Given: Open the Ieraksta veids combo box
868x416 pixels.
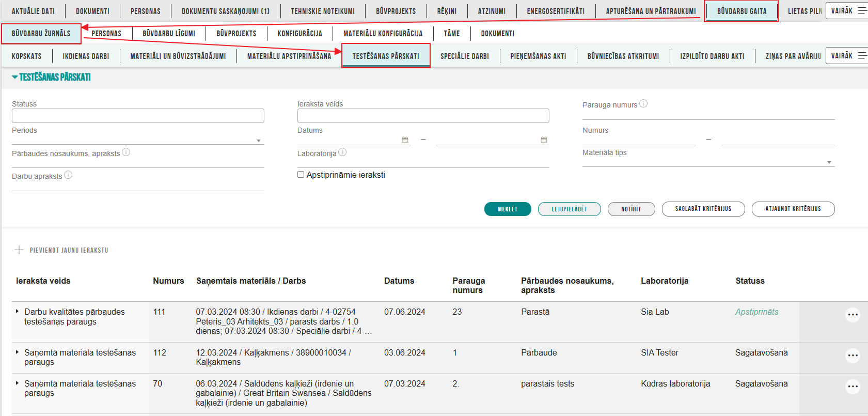Looking at the screenshot, I should pyautogui.click(x=423, y=116).
